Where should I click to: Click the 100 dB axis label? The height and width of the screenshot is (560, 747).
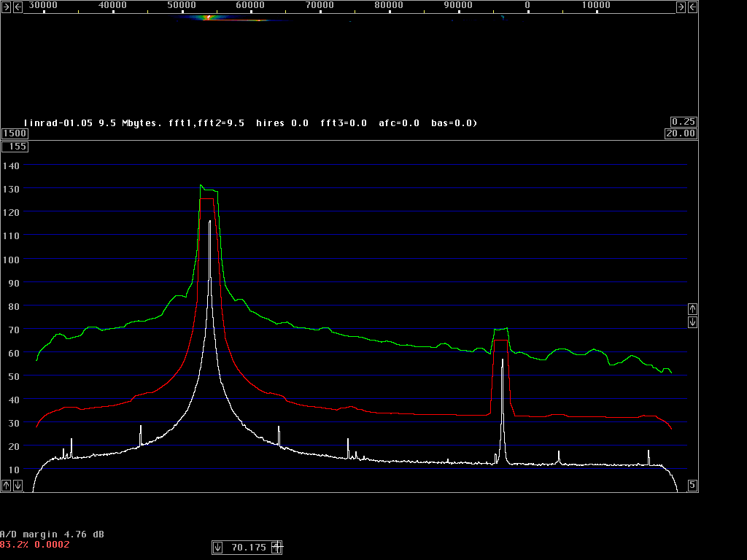11,260
